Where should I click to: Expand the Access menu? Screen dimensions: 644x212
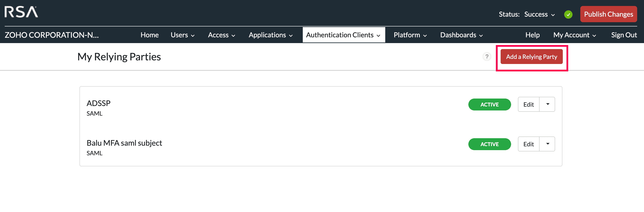click(x=222, y=35)
